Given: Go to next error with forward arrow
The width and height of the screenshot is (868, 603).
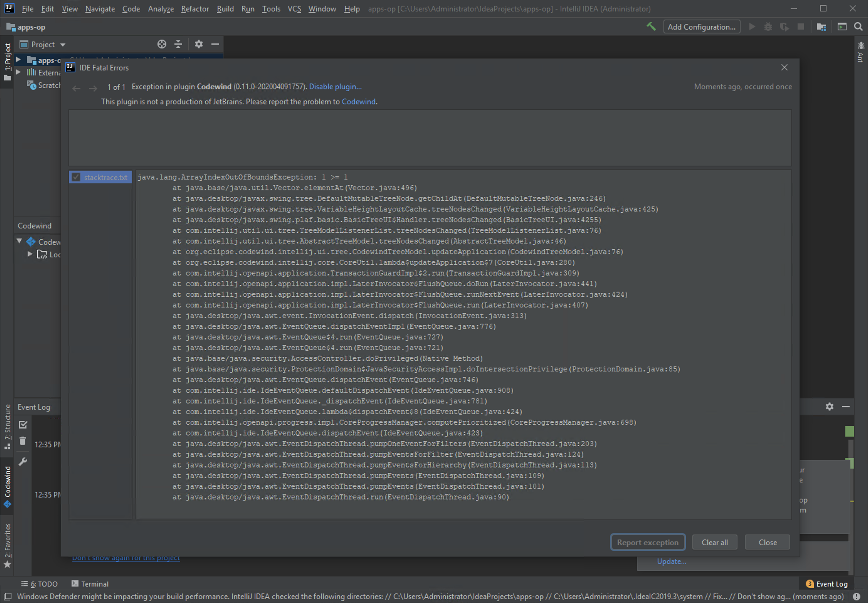Looking at the screenshot, I should tap(93, 88).
